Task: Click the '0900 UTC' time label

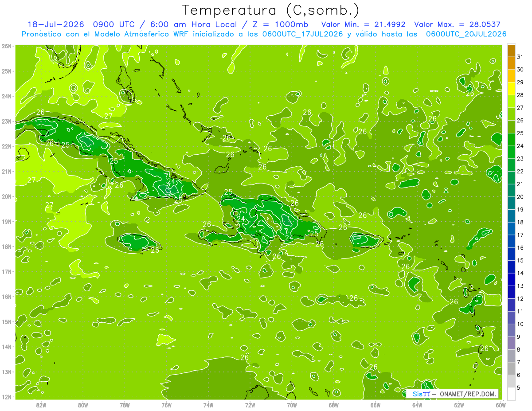Action: click(x=114, y=24)
